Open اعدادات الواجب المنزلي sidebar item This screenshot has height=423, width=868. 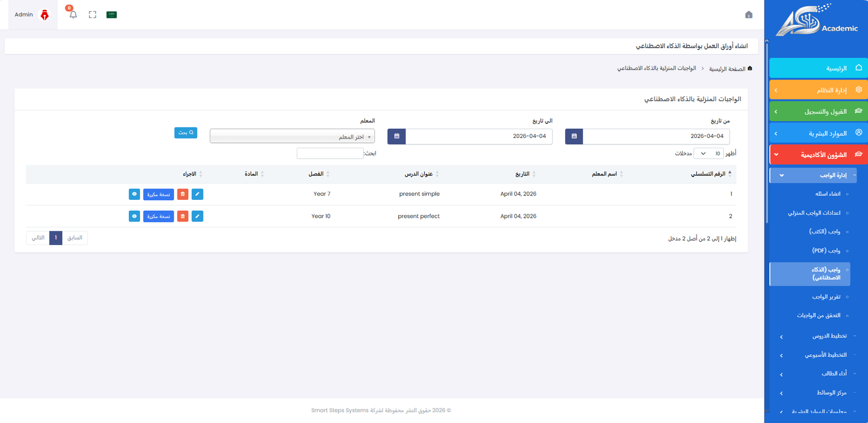(x=814, y=213)
